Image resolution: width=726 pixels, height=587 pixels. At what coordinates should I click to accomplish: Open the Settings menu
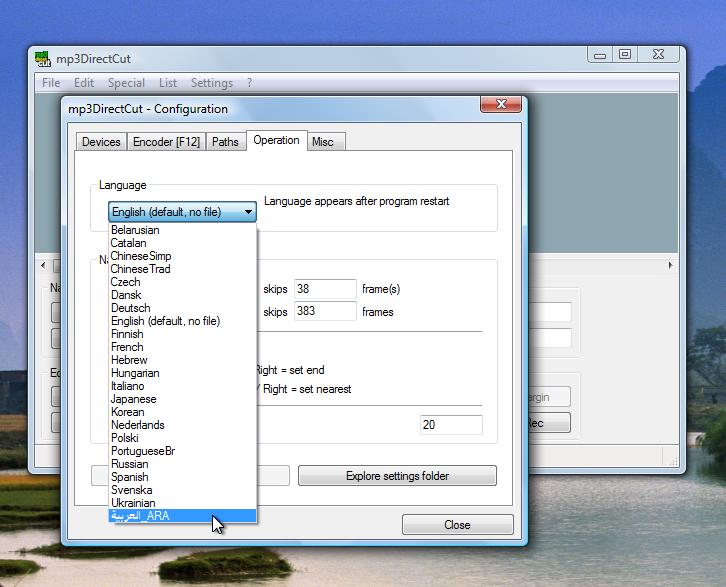point(211,83)
